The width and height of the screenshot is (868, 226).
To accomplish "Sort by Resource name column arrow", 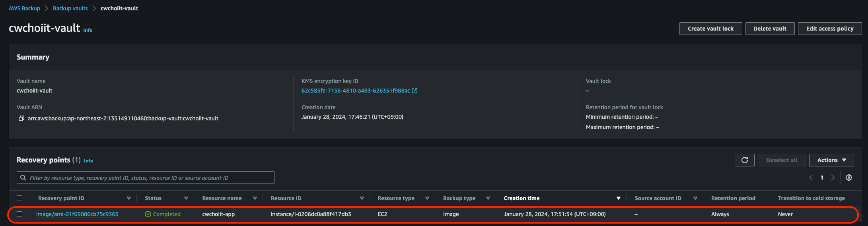I will click(255, 198).
